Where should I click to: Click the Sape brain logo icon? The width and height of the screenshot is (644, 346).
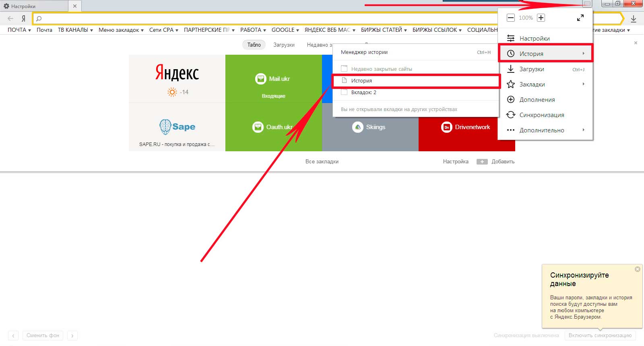click(x=165, y=127)
